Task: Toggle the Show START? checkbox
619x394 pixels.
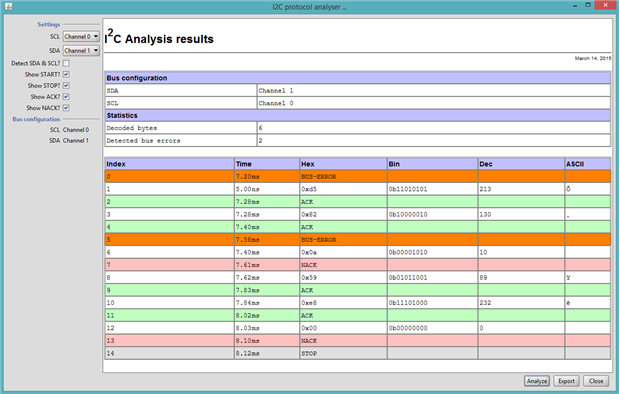Action: (x=66, y=74)
